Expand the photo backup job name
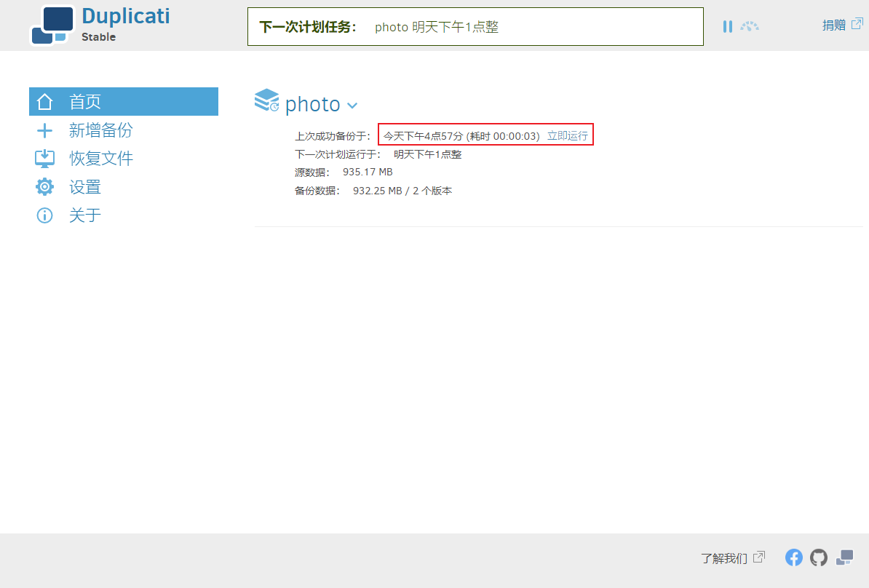The width and height of the screenshot is (869, 588). tap(312, 104)
